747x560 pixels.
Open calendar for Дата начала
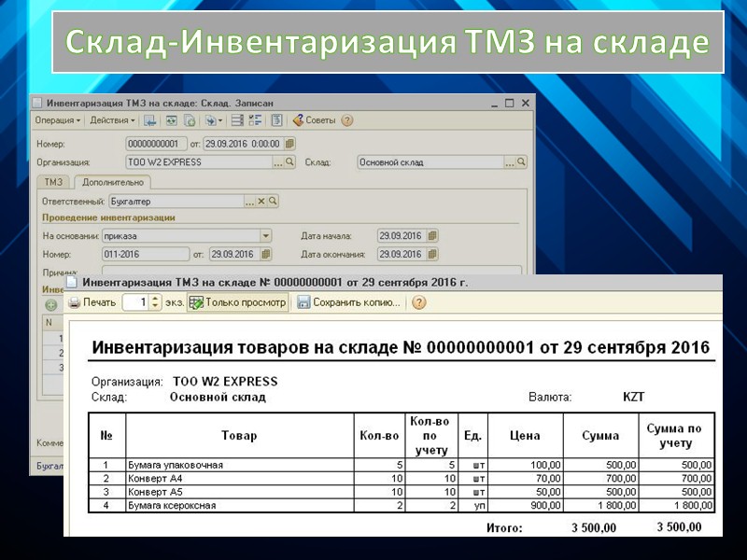pos(432,236)
